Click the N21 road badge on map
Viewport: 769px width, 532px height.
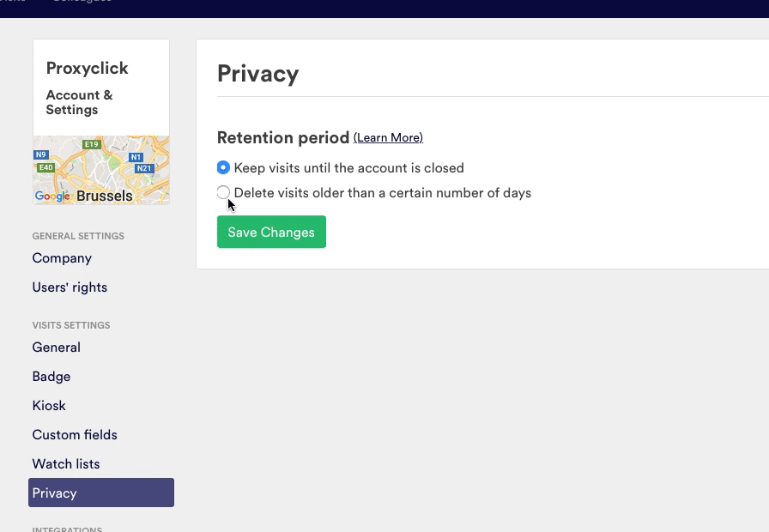pos(144,169)
